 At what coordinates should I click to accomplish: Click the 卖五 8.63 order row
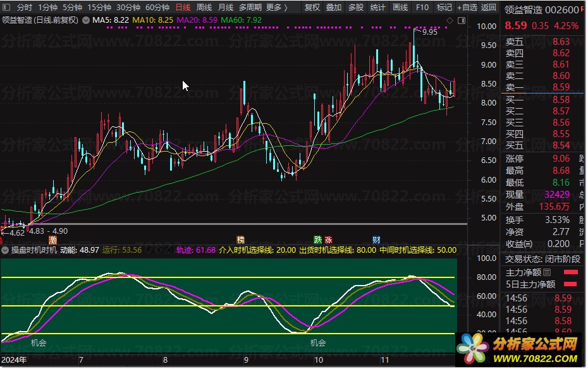[x=537, y=41]
